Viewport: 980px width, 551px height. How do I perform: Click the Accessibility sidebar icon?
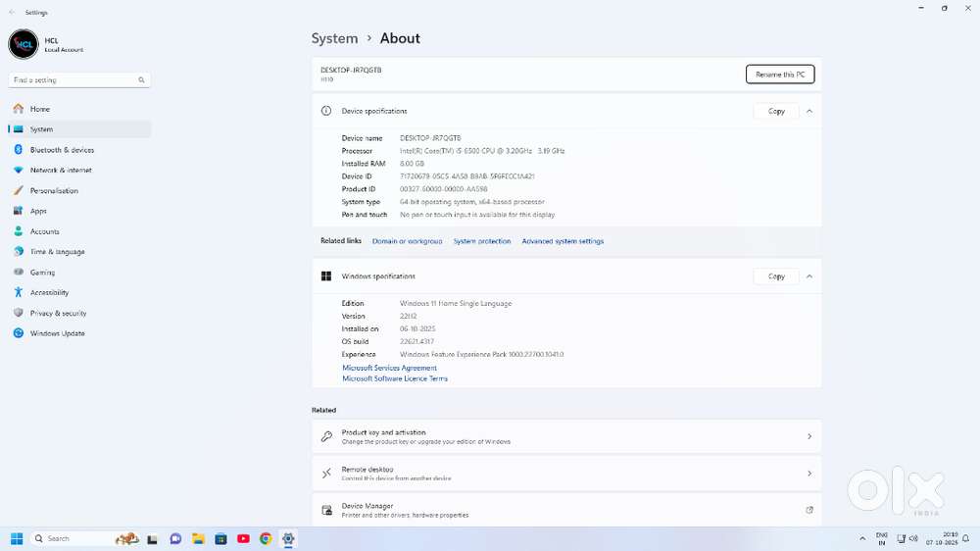(18, 292)
